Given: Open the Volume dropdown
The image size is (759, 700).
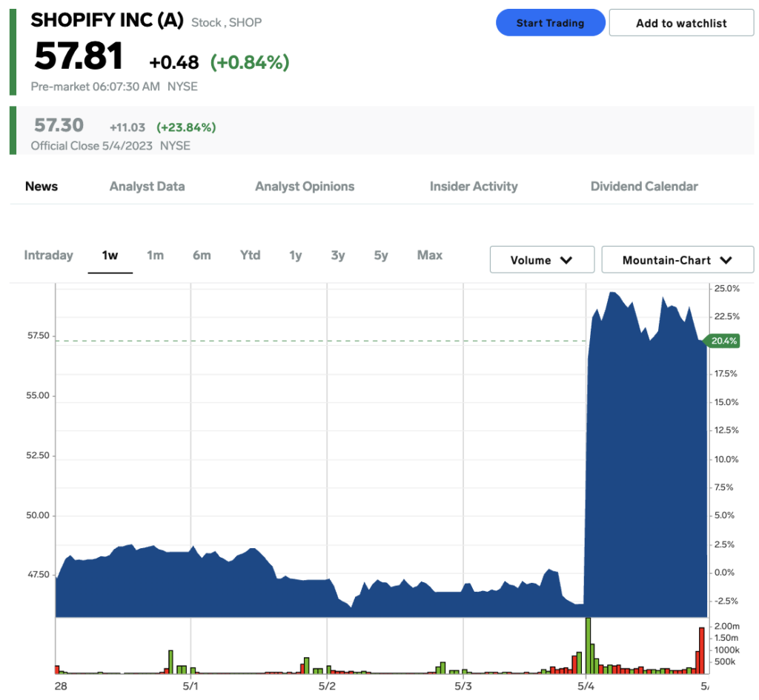Looking at the screenshot, I should pyautogui.click(x=542, y=260).
